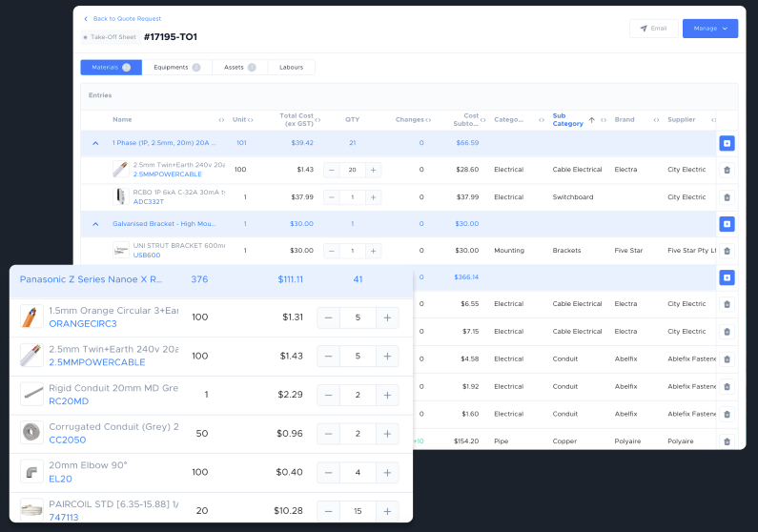This screenshot has width=758, height=532.
Task: Click the Email button
Action: (x=653, y=29)
